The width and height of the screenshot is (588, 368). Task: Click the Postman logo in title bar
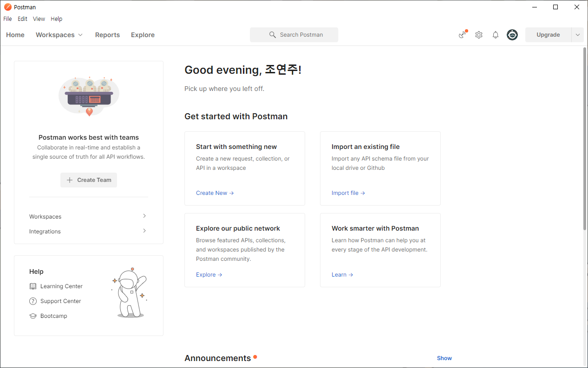(x=7, y=7)
